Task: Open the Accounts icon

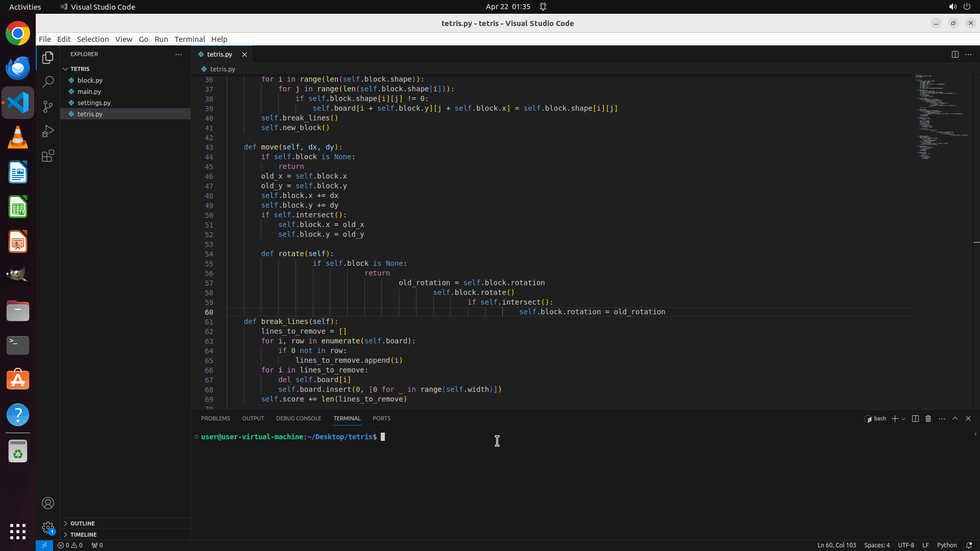Action: [x=48, y=503]
